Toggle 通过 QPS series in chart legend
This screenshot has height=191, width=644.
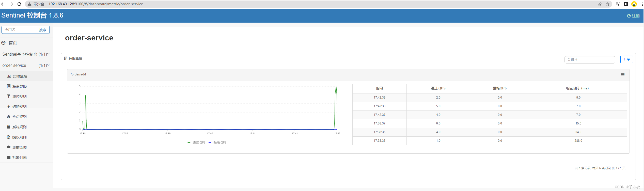click(x=196, y=142)
